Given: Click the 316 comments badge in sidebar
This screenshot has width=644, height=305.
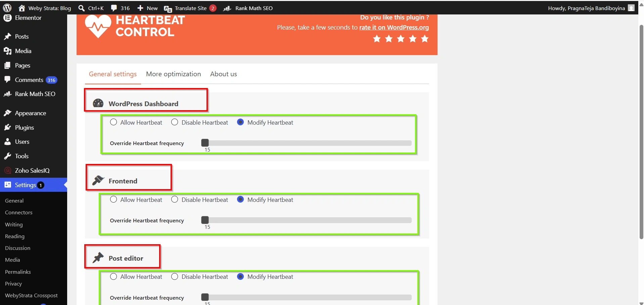Looking at the screenshot, I should (51, 80).
